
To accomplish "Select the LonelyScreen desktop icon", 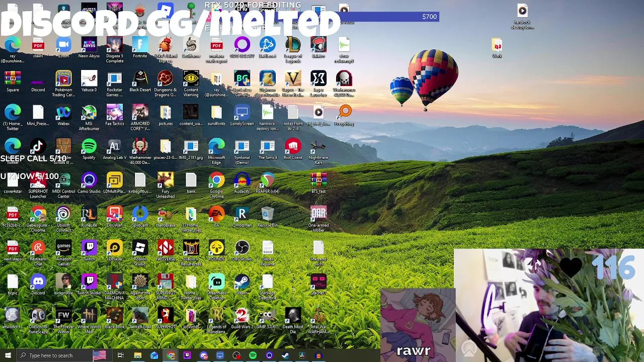I will coord(242,115).
